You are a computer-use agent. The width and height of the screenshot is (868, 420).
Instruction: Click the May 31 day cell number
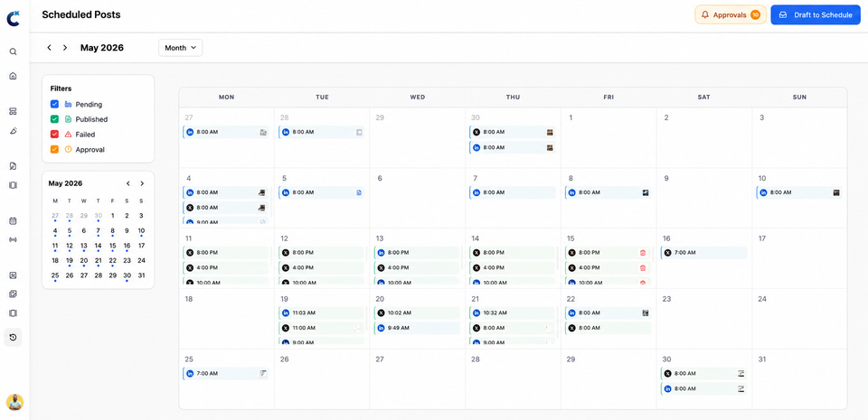762,359
